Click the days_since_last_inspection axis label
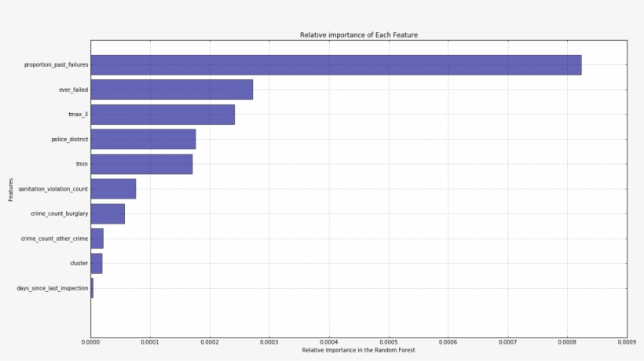The width and height of the screenshot is (644, 361). point(53,288)
